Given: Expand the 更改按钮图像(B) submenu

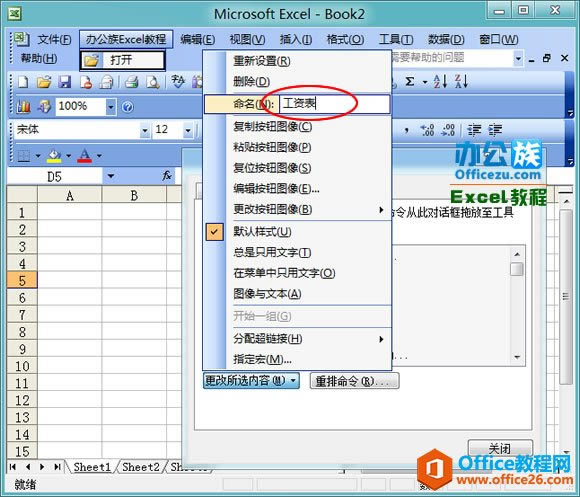Looking at the screenshot, I should (x=297, y=210).
